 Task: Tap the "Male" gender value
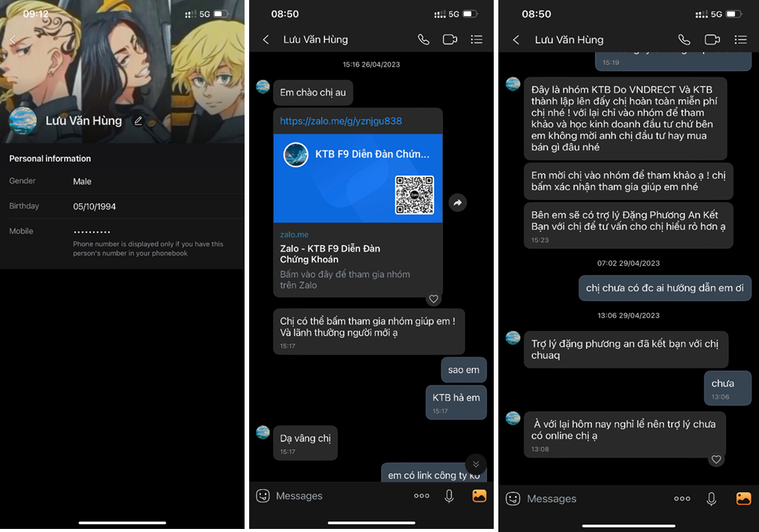pos(82,182)
